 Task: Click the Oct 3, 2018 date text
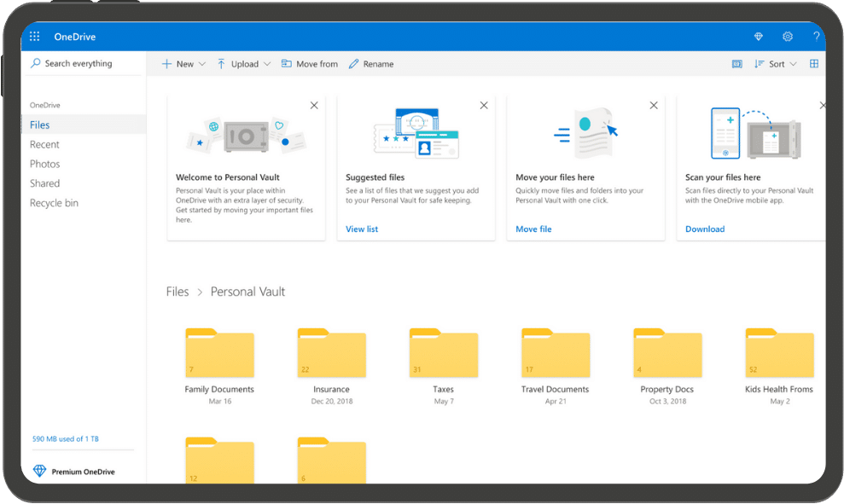click(667, 402)
